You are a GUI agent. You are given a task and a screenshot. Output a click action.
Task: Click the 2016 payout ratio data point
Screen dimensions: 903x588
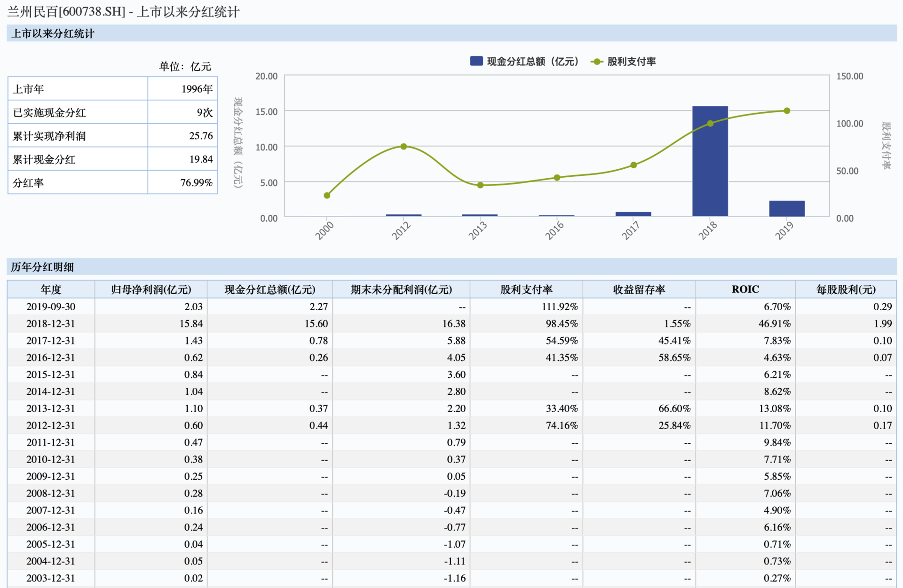coord(557,178)
